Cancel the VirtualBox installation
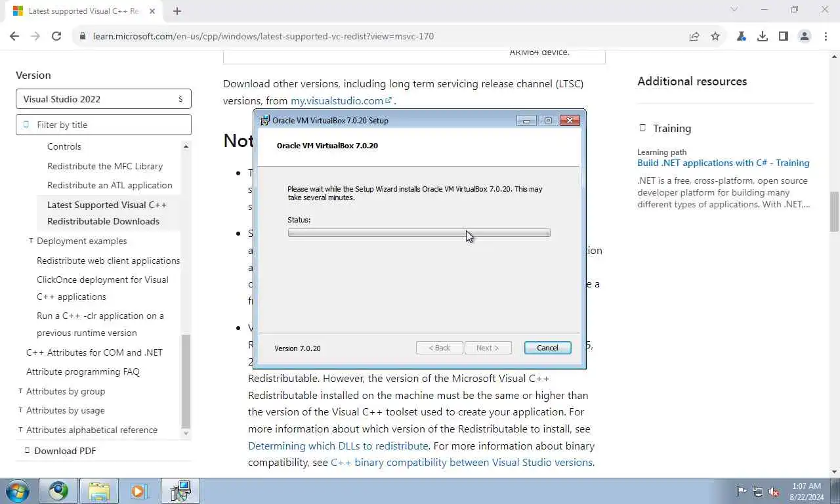840x504 pixels. coord(547,348)
